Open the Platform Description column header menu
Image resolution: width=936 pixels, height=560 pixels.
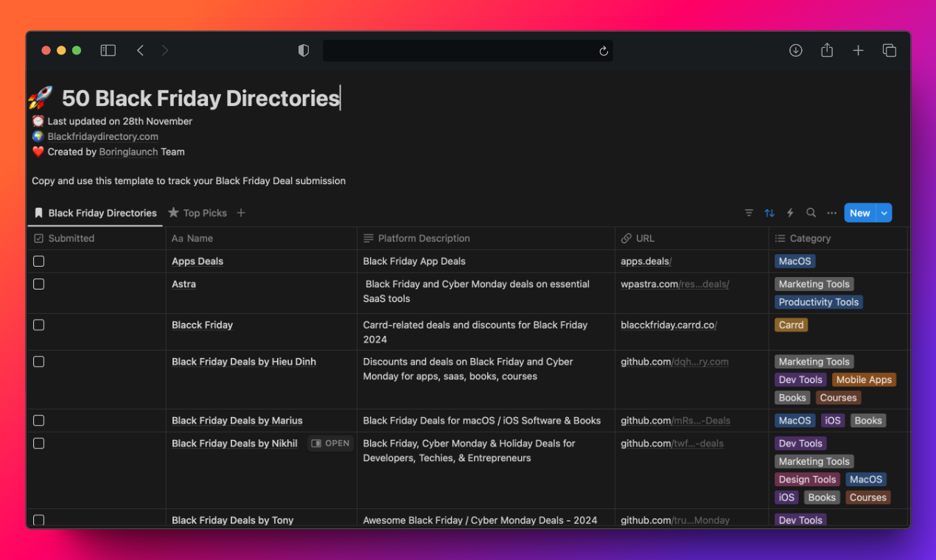tap(486, 238)
